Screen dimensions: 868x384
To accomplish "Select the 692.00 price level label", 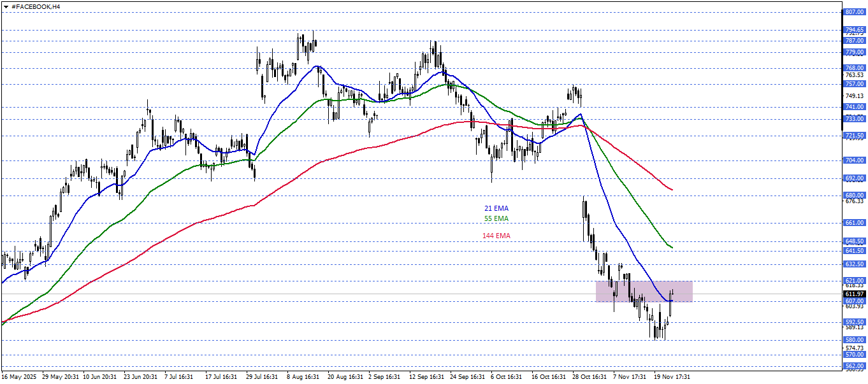I will pyautogui.click(x=854, y=178).
